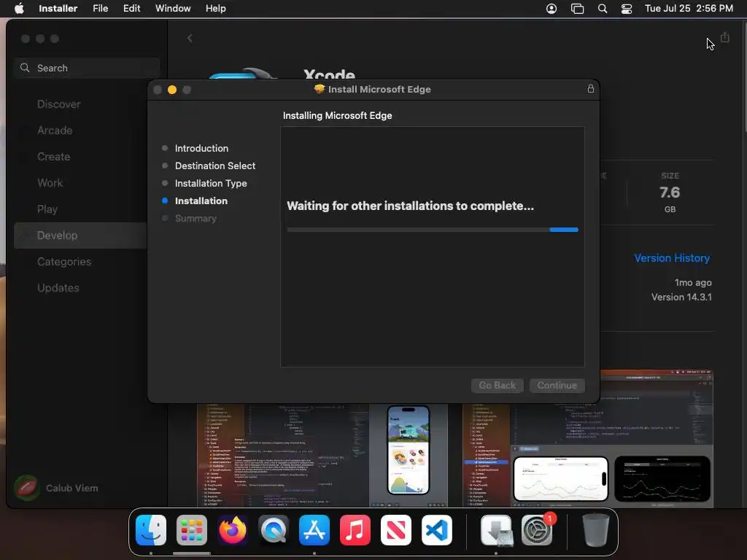This screenshot has height=560, width=747.
Task: Click the Installer app in the Dock
Action: click(496, 530)
